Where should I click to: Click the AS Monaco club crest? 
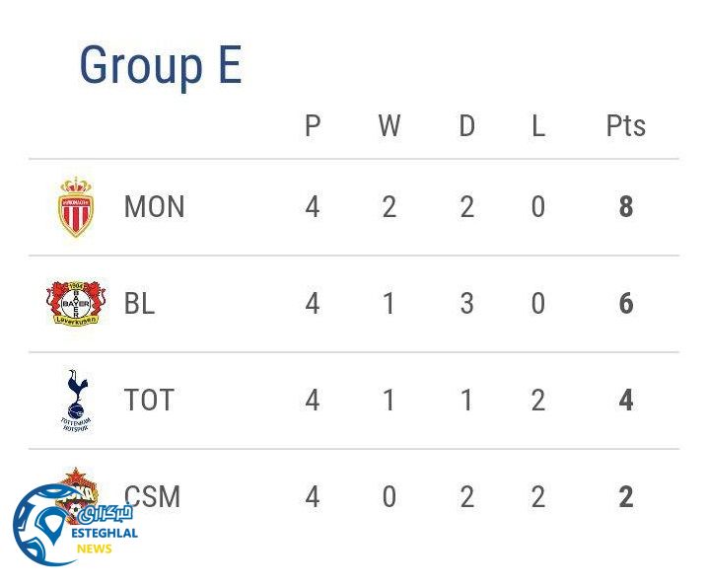pos(75,207)
